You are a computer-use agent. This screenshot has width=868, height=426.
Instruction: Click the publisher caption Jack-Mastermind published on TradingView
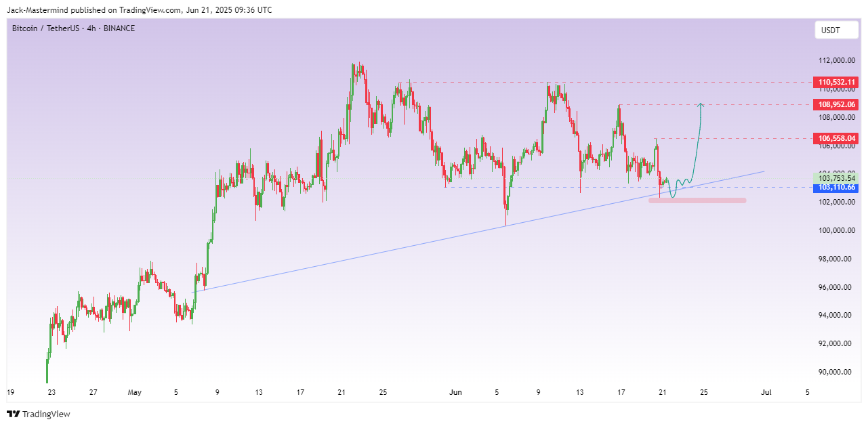[x=140, y=10]
